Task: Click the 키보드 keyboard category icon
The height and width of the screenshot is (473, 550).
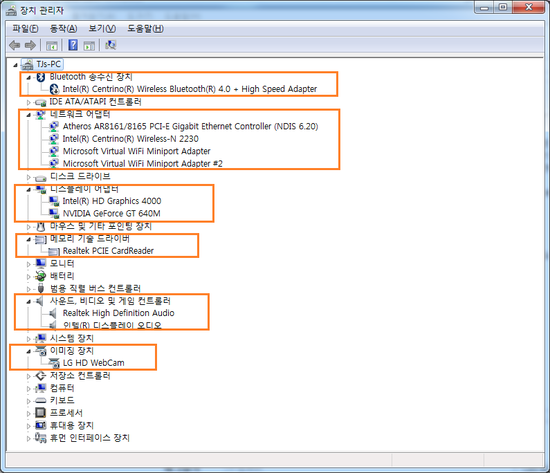Action: coord(41,400)
